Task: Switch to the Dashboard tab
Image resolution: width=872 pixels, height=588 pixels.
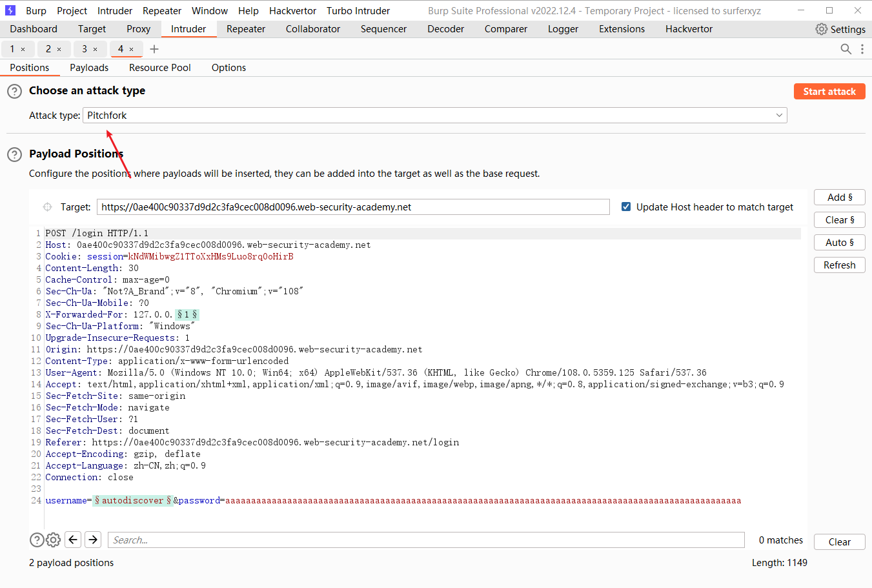Action: click(x=34, y=29)
